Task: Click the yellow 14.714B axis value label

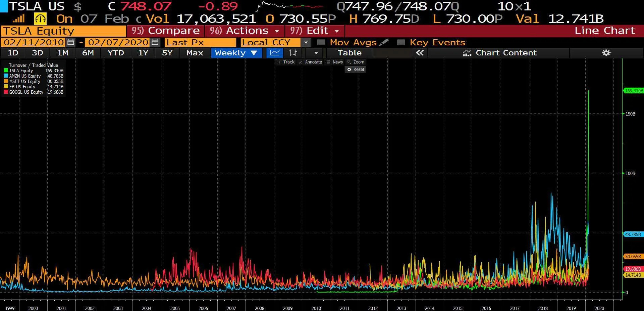Action: click(x=633, y=275)
